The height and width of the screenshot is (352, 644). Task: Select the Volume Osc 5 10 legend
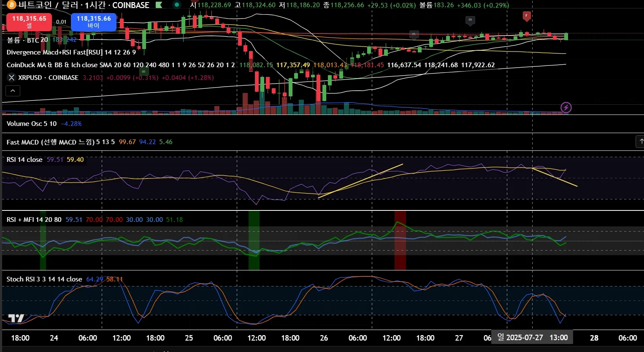[x=32, y=123]
